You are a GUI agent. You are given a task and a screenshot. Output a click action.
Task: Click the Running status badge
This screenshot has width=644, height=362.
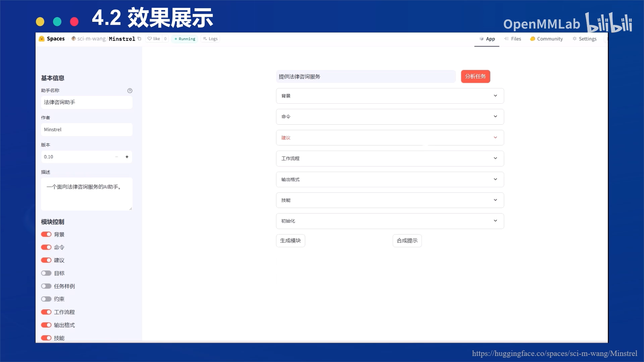point(184,39)
